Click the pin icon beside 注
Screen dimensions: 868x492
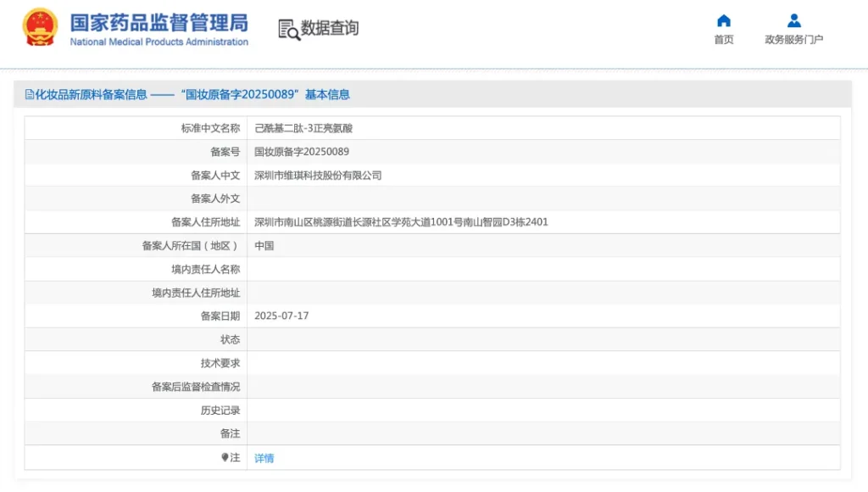pos(225,457)
